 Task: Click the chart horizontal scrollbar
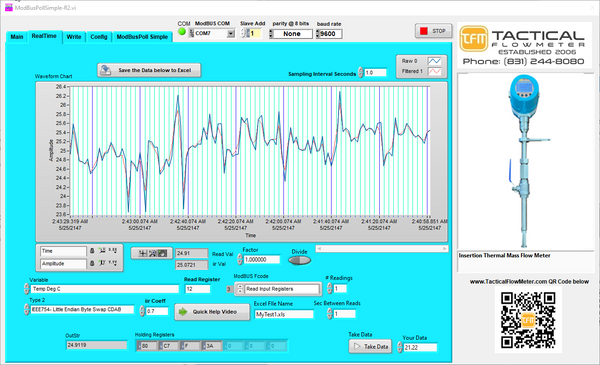(x=382, y=249)
